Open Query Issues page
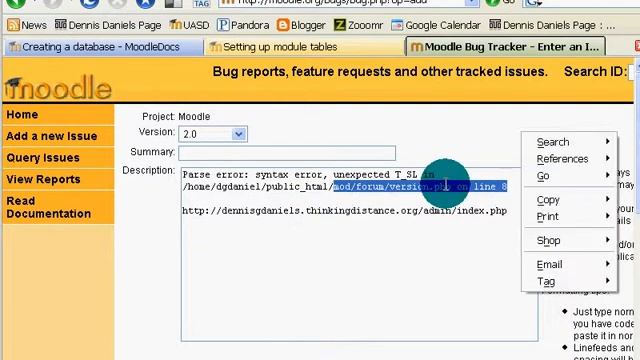Screen dimensions: 640x360 pos(58,158)
